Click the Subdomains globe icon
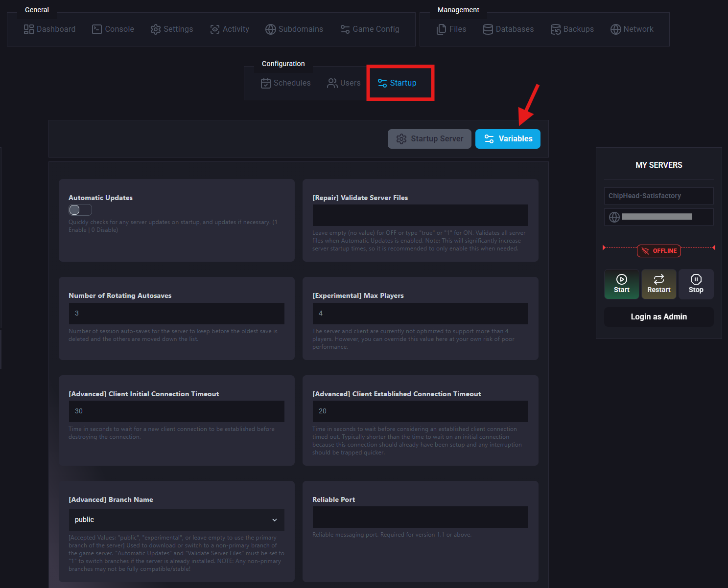The height and width of the screenshot is (588, 728). (x=271, y=29)
